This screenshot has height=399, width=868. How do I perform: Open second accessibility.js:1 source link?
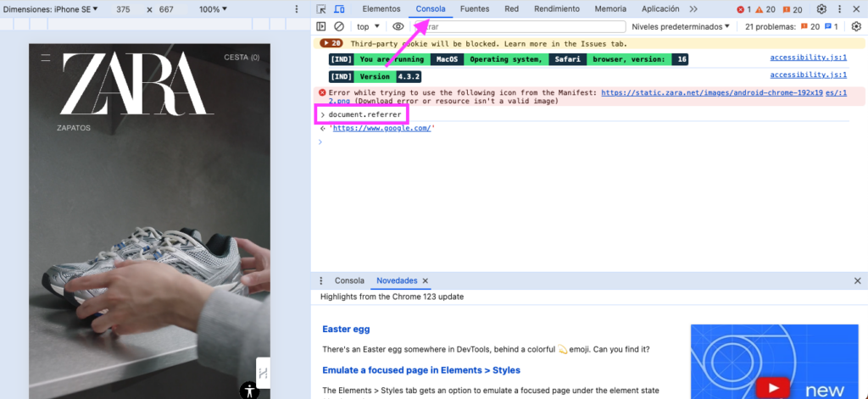pos(808,75)
